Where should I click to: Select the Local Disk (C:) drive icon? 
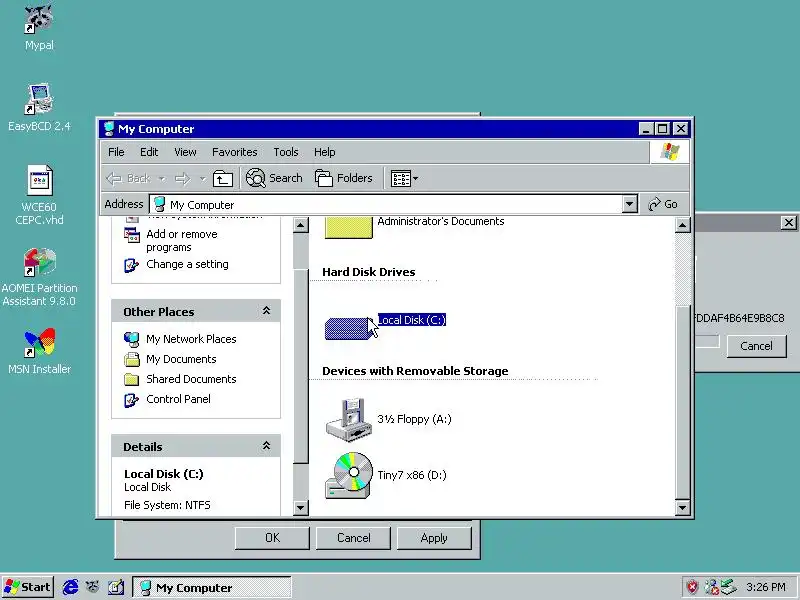pyautogui.click(x=348, y=328)
